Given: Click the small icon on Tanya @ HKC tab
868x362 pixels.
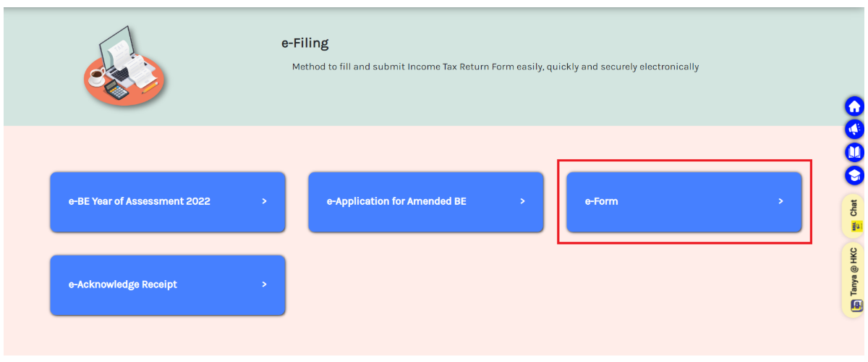Looking at the screenshot, I should (854, 306).
